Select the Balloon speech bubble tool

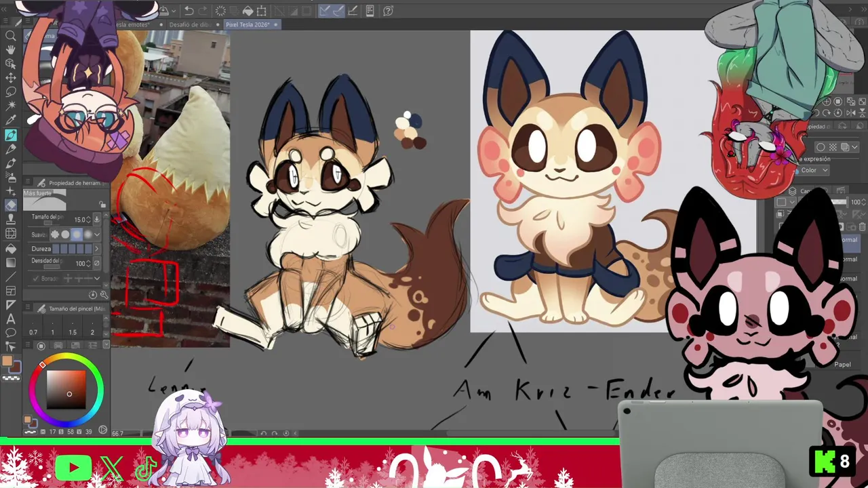11,332
